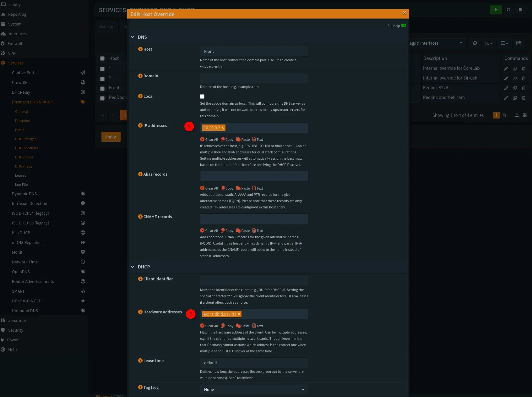Image resolution: width=532 pixels, height=397 pixels.
Task: Open the Leases submenu item
Action: (21, 175)
